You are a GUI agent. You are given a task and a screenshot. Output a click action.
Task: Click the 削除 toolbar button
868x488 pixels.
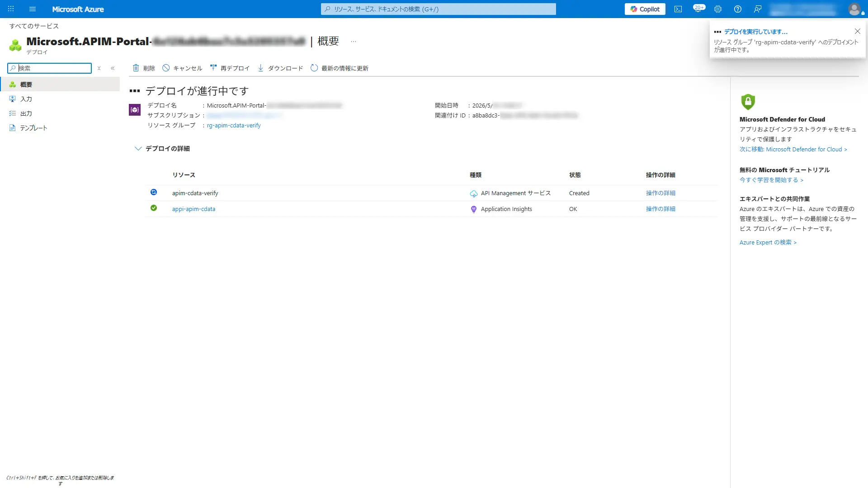pyautogui.click(x=144, y=68)
